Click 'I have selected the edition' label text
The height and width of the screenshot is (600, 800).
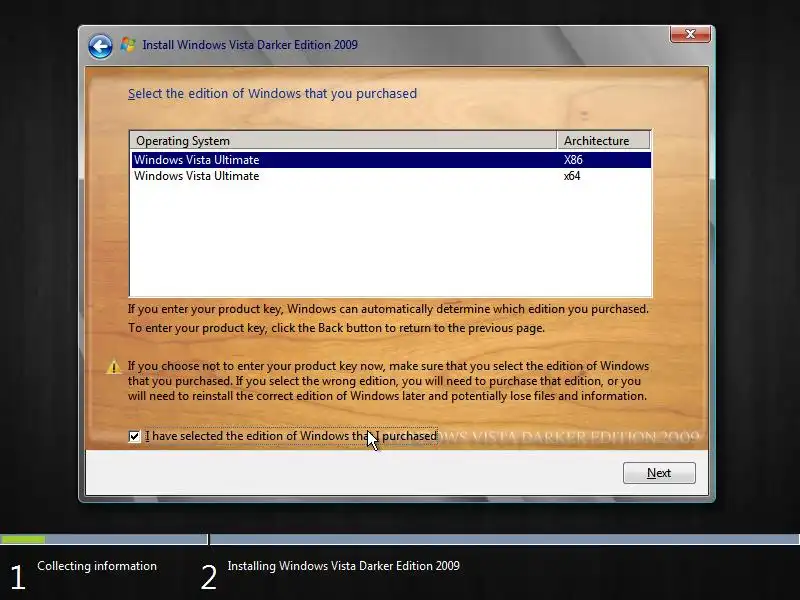point(291,436)
